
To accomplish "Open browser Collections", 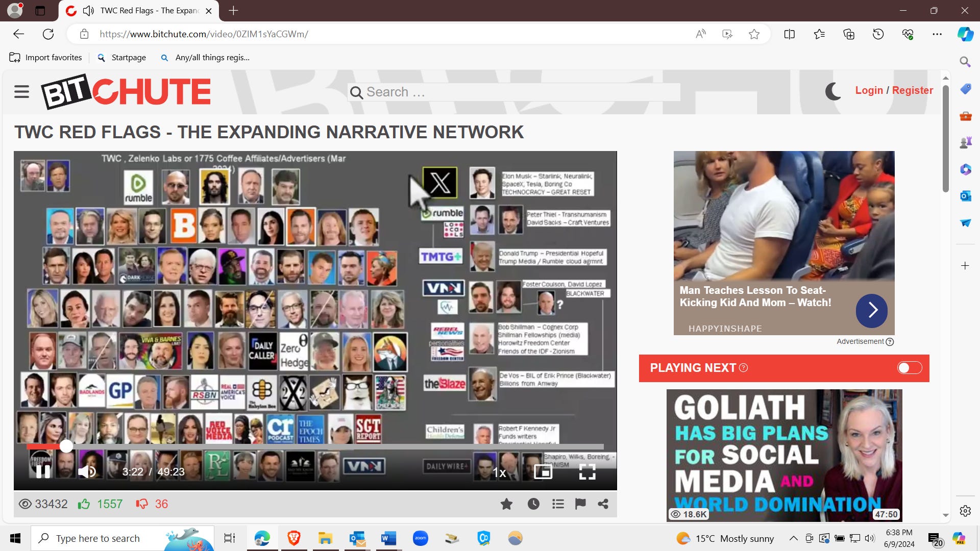I will pos(849,34).
